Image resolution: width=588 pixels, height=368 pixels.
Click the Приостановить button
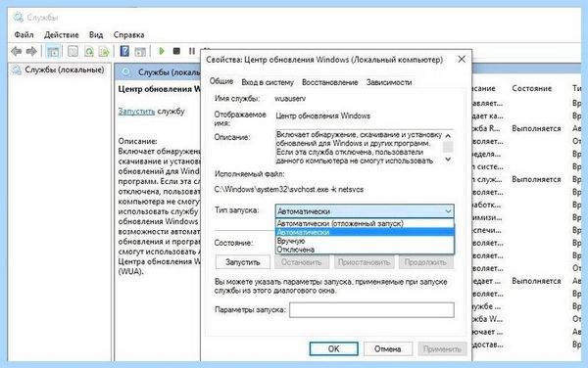click(x=365, y=262)
